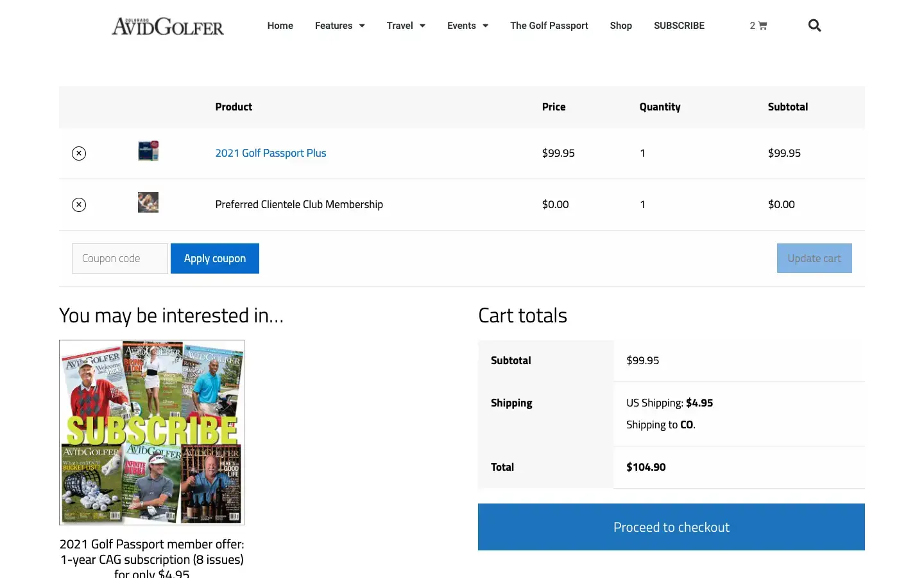Proceed to checkout
The image size is (924, 578).
click(x=671, y=527)
